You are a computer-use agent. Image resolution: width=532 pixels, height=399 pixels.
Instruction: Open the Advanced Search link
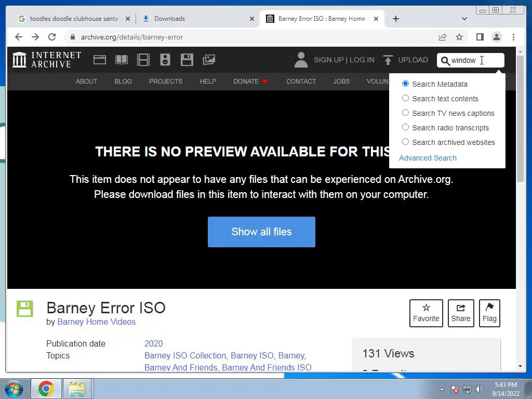428,158
